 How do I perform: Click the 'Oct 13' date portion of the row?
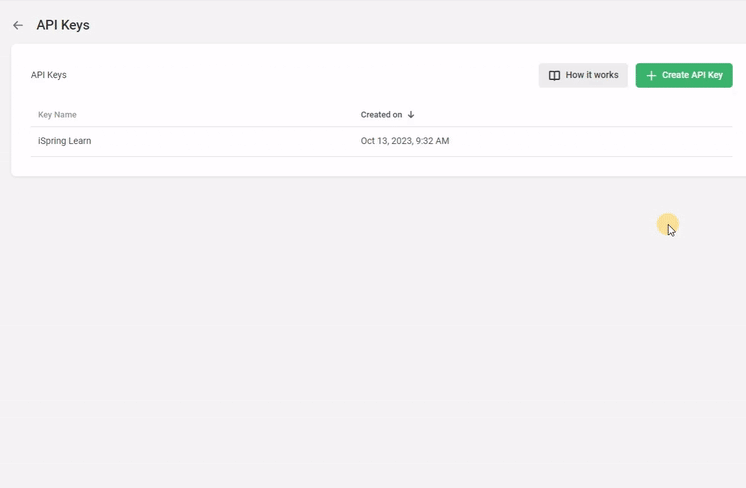tap(375, 141)
